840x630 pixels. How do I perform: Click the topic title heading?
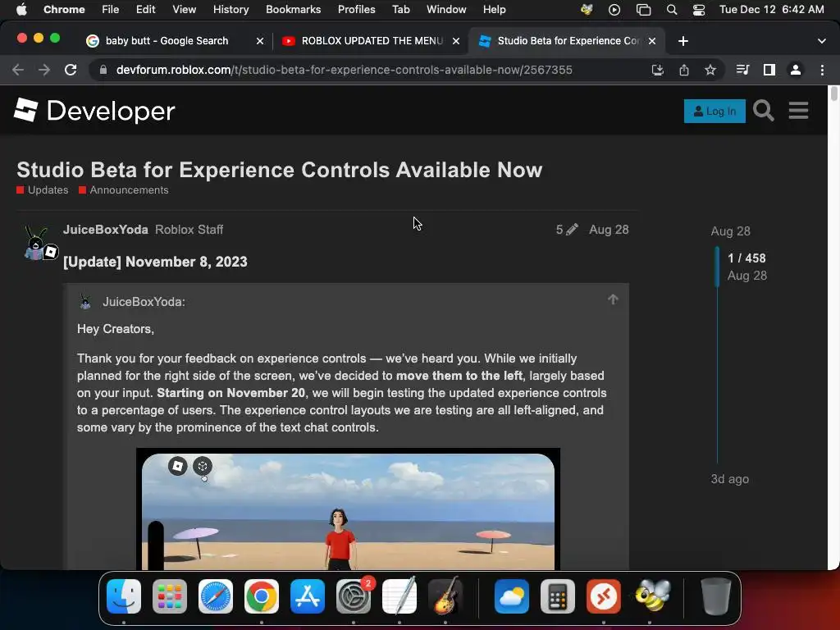click(280, 170)
